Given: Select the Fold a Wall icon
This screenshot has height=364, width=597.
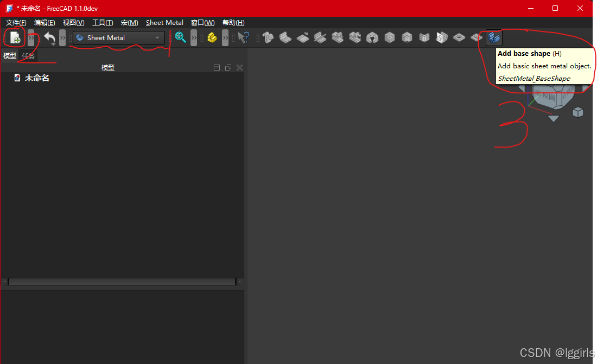Looking at the screenshot, I should (320, 37).
